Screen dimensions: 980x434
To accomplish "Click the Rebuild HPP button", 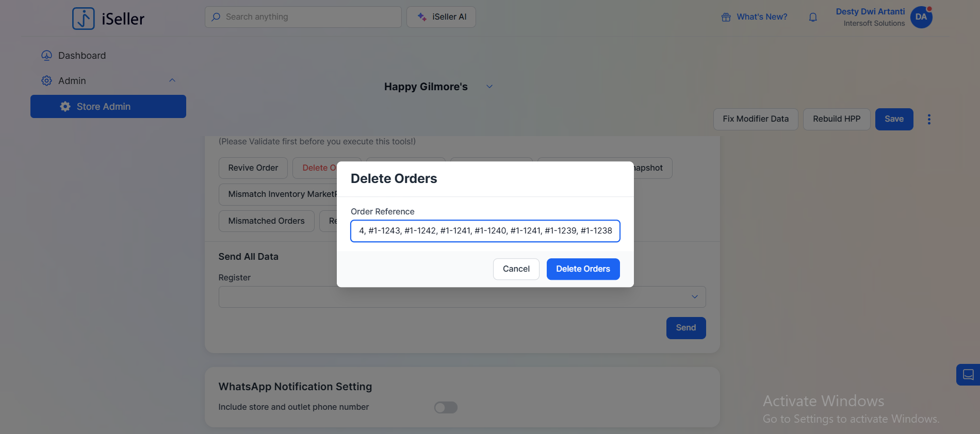I will (836, 119).
